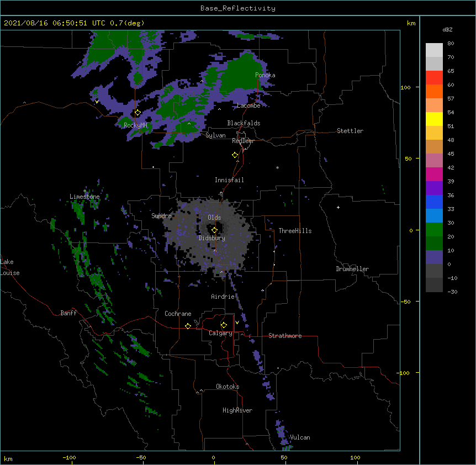Click the Base_Reflectivity title
Image resolution: width=476 pixels, height=465 pixels.
pyautogui.click(x=238, y=8)
